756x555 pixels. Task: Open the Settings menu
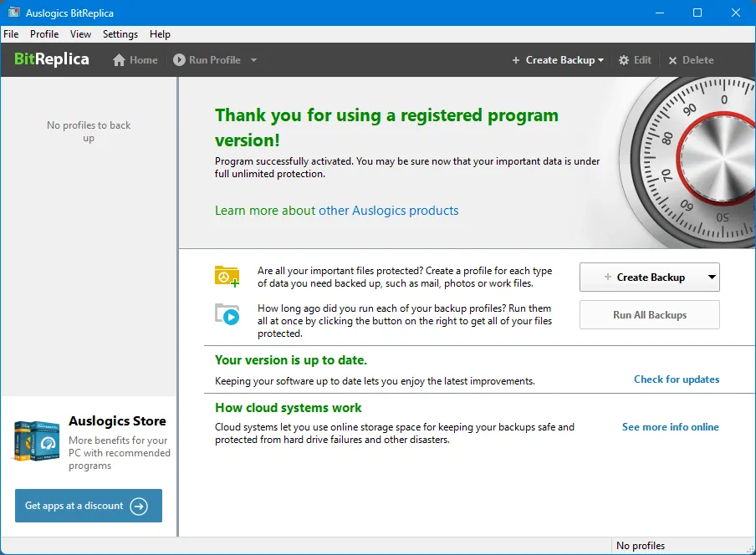pos(120,34)
